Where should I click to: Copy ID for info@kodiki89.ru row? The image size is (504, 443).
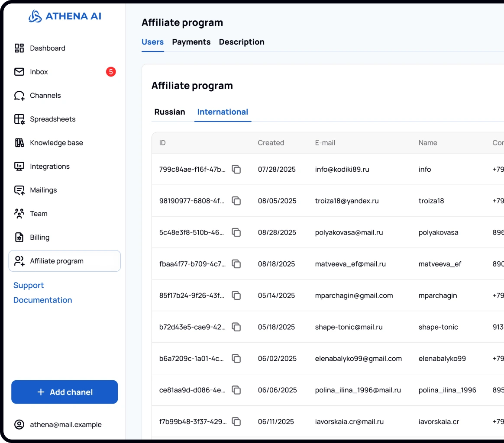pyautogui.click(x=236, y=169)
